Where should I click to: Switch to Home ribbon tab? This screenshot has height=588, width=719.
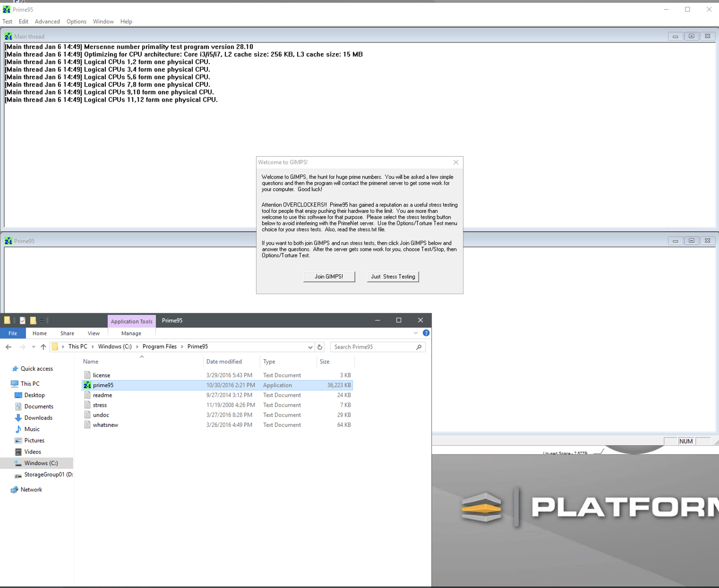(x=40, y=333)
